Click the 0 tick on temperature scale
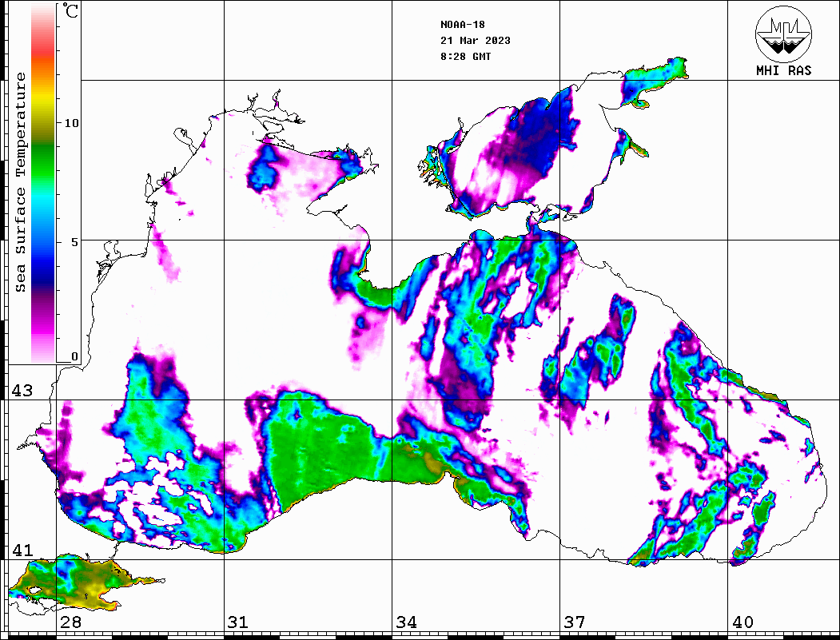The width and height of the screenshot is (840, 640). coord(74,356)
